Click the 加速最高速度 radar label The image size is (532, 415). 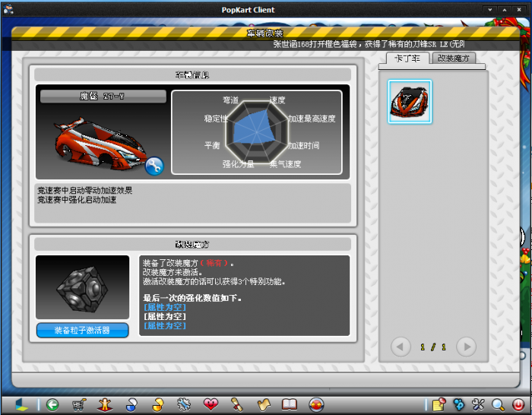tap(312, 119)
